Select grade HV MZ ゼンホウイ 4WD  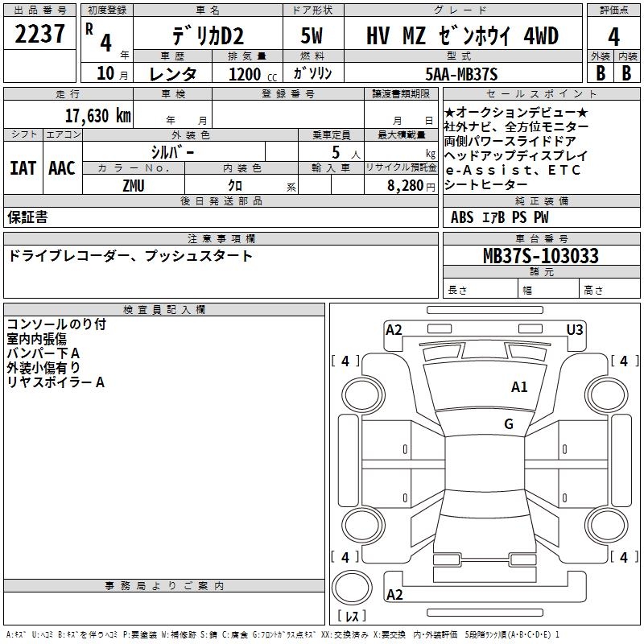click(462, 35)
